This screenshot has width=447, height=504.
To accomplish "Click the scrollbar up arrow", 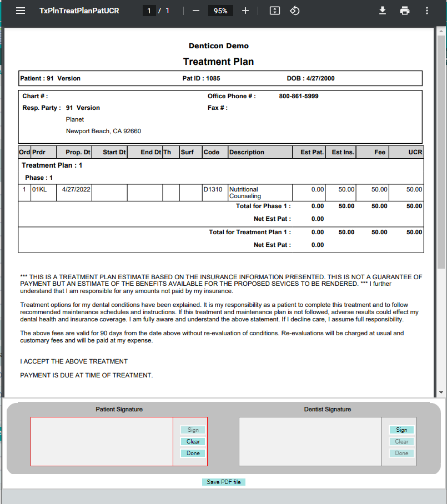I will point(441,31).
